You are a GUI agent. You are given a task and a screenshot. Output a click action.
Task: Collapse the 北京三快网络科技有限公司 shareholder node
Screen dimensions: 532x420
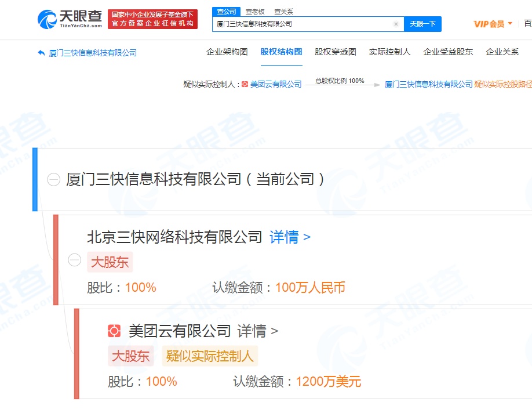(x=75, y=260)
